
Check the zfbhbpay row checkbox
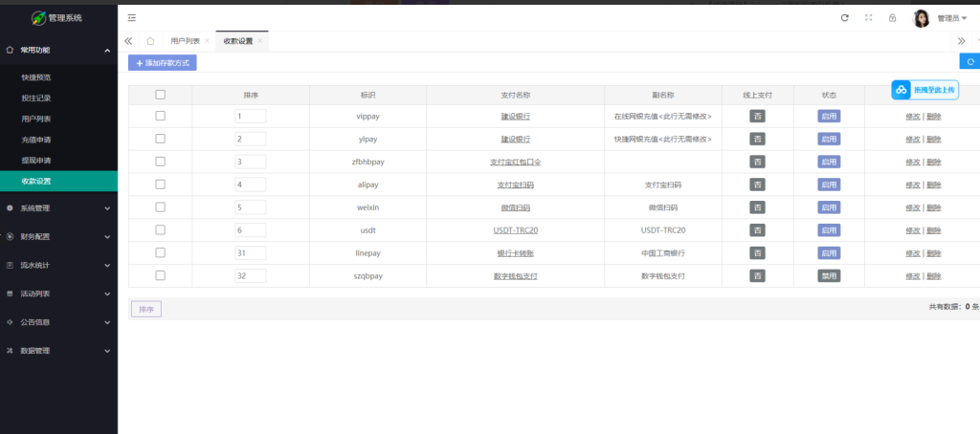coord(160,162)
